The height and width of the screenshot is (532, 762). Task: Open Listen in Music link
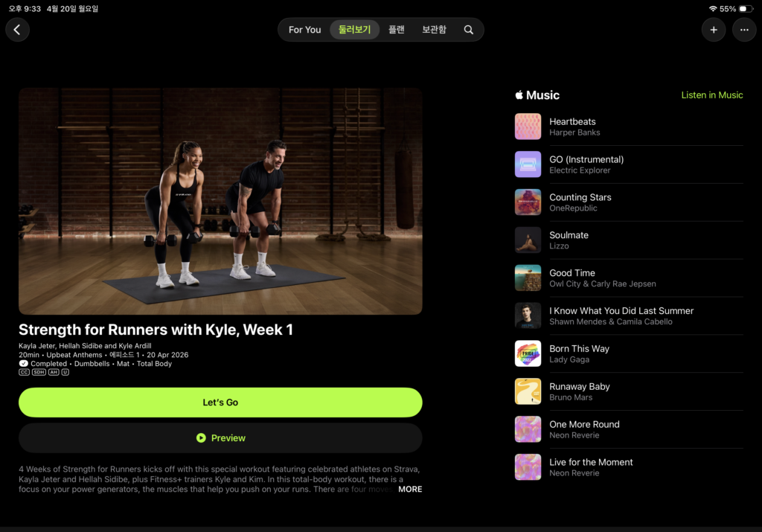click(711, 95)
